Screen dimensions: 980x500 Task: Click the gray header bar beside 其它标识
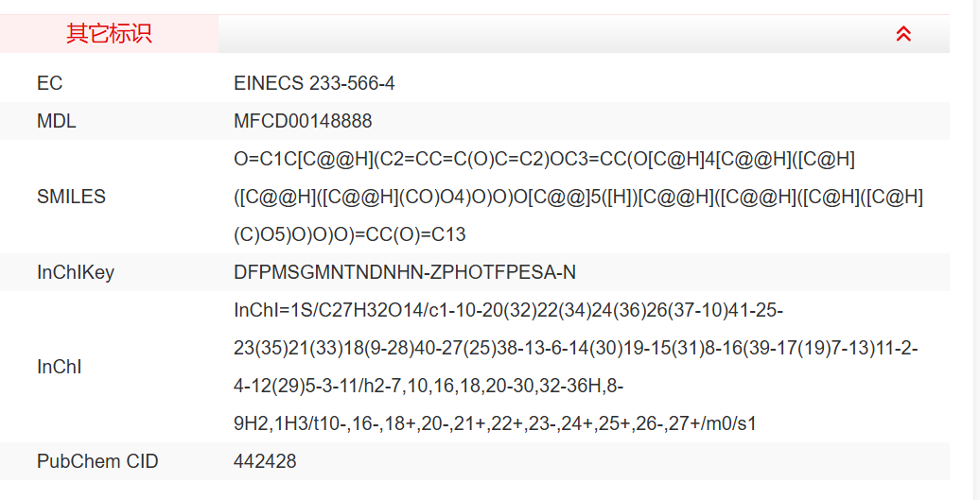[549, 34]
